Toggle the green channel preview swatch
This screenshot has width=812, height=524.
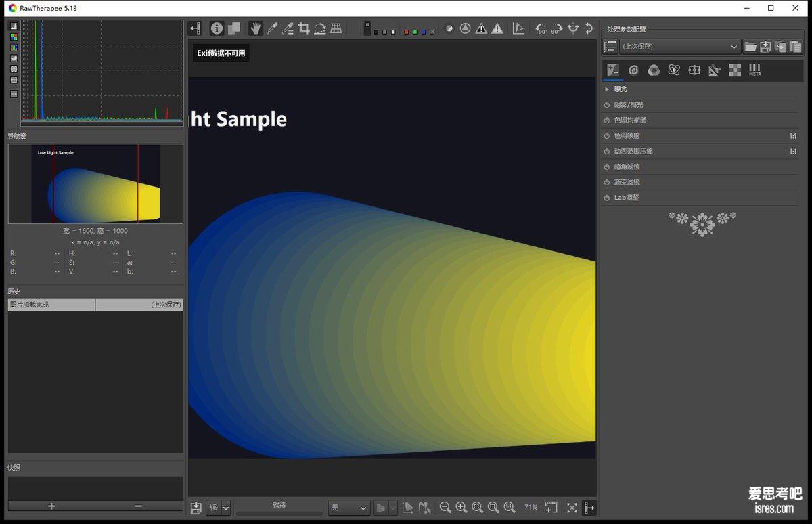415,32
